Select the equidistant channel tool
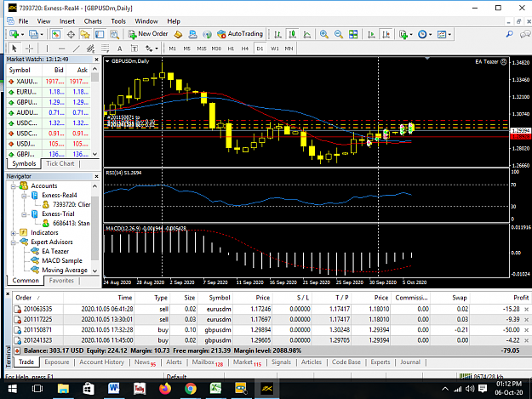The image size is (532, 399). [x=90, y=48]
